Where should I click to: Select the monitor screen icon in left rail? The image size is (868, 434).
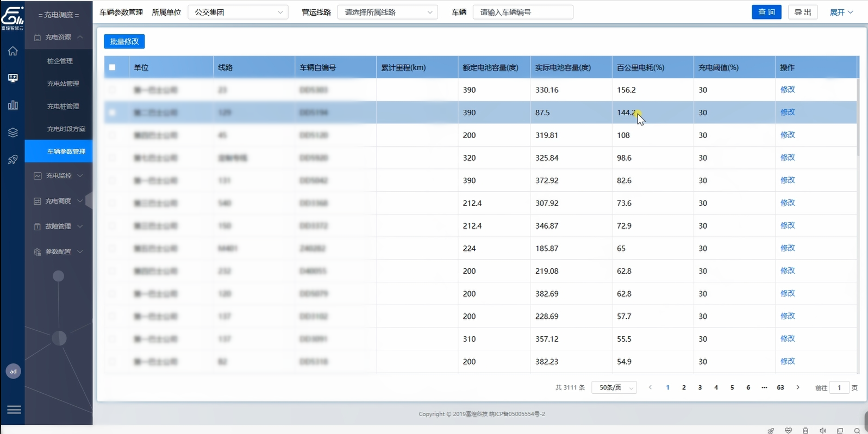coord(13,78)
